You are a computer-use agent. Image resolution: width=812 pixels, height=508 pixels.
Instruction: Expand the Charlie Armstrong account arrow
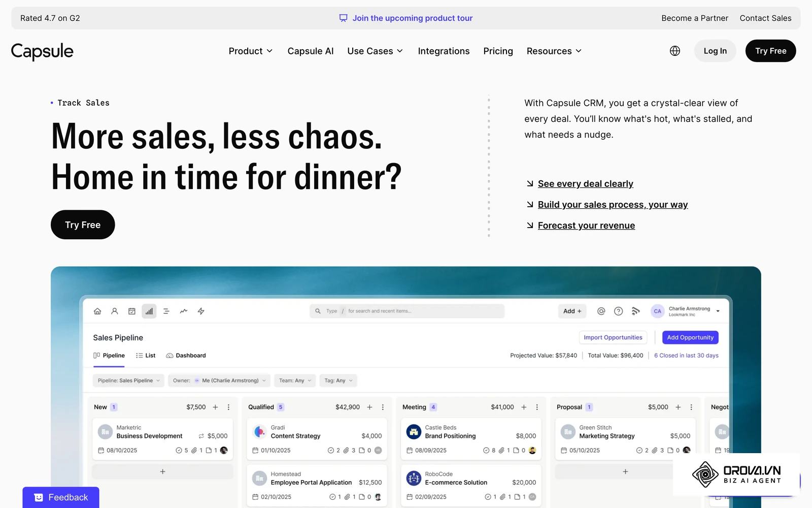718,311
